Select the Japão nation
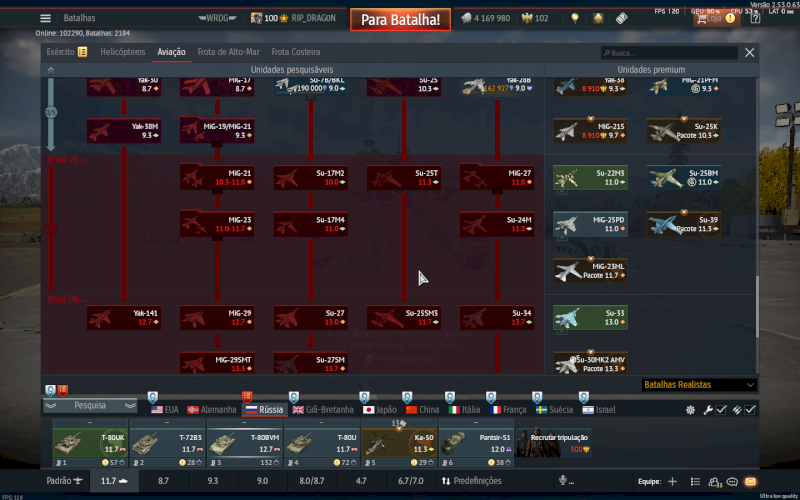The width and height of the screenshot is (800, 500). (x=380, y=410)
